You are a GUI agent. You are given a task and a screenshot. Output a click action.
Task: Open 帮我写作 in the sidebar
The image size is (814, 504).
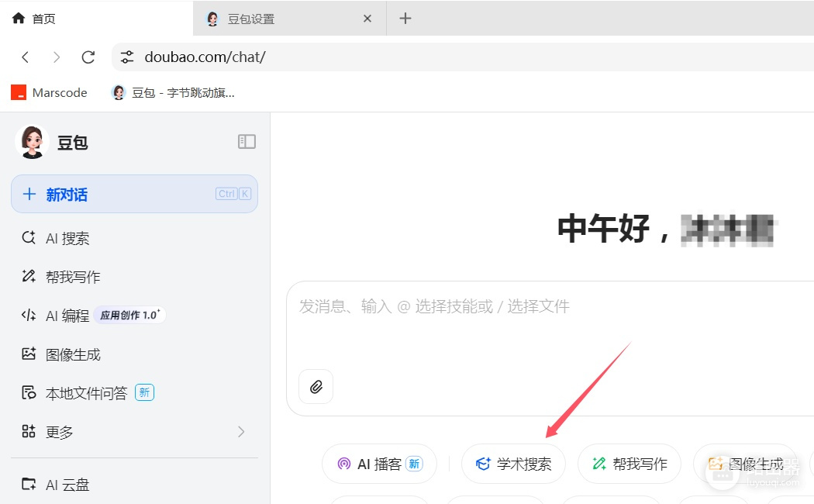coord(134,277)
